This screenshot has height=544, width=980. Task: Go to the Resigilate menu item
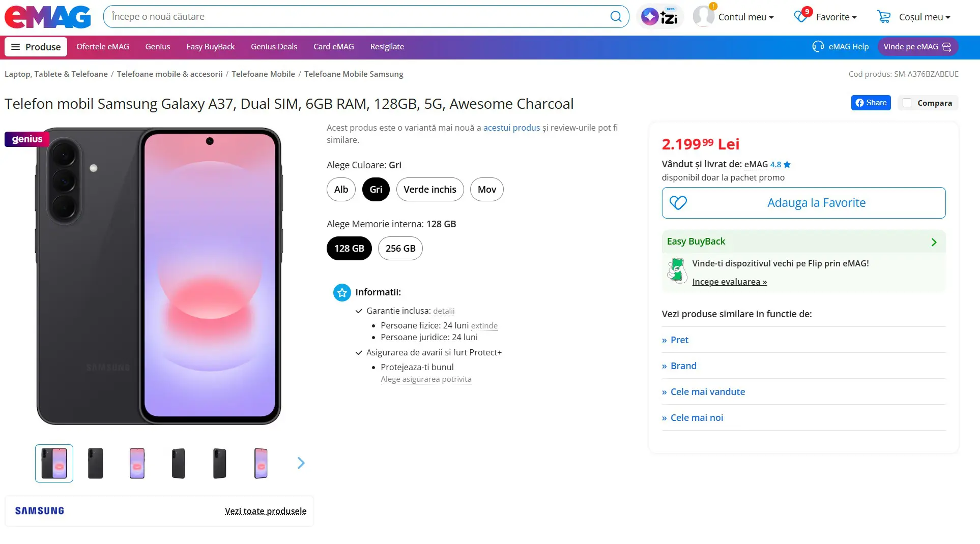pos(387,47)
